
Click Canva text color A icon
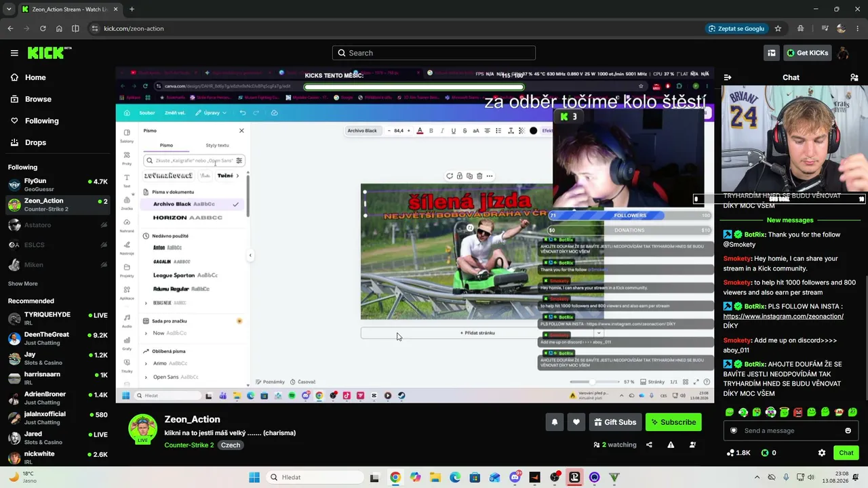420,131
